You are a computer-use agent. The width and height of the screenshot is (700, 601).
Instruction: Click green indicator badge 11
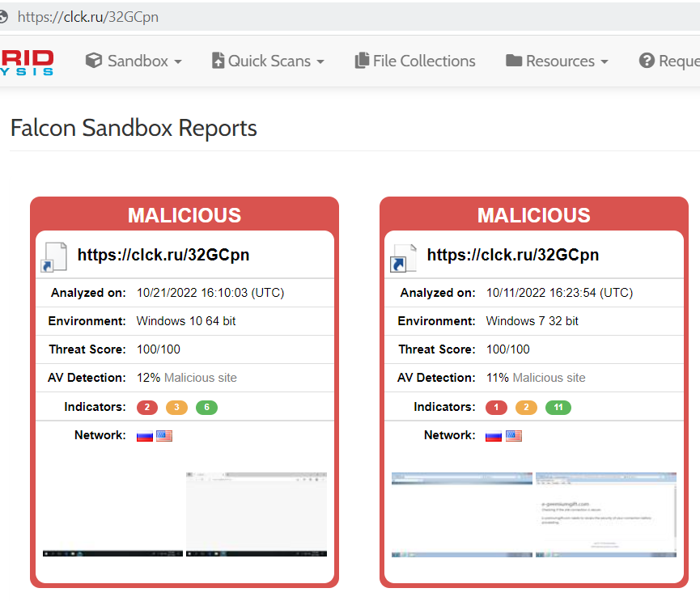[558, 407]
